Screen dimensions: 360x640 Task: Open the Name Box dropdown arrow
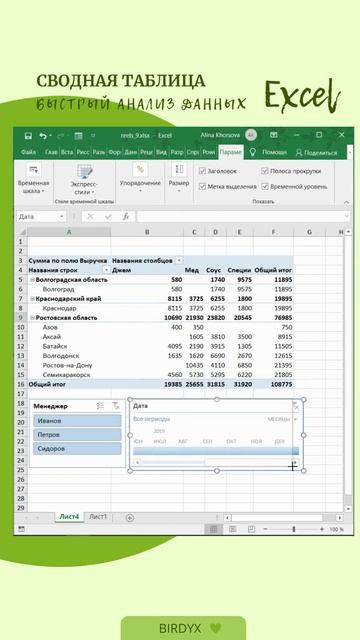click(x=62, y=217)
